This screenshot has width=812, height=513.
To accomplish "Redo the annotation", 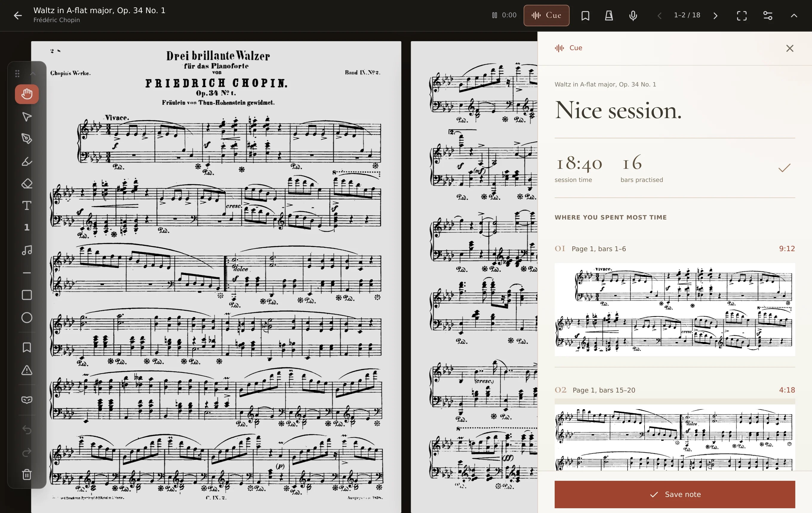I will pos(27,452).
